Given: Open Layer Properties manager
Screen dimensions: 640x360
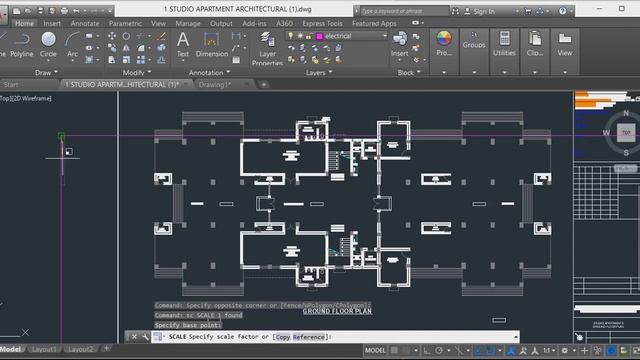Looking at the screenshot, I should point(267,49).
